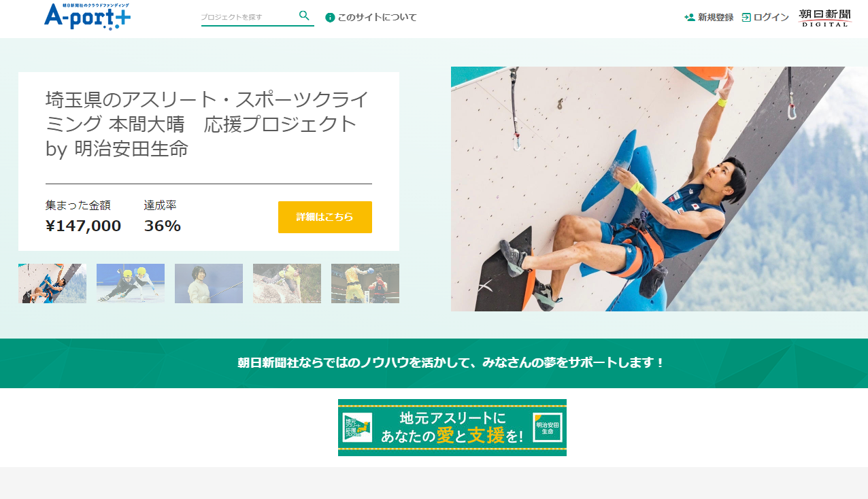Select the fourth yellow-jacket thumbnail
This screenshot has width=868, height=499.
point(287,283)
